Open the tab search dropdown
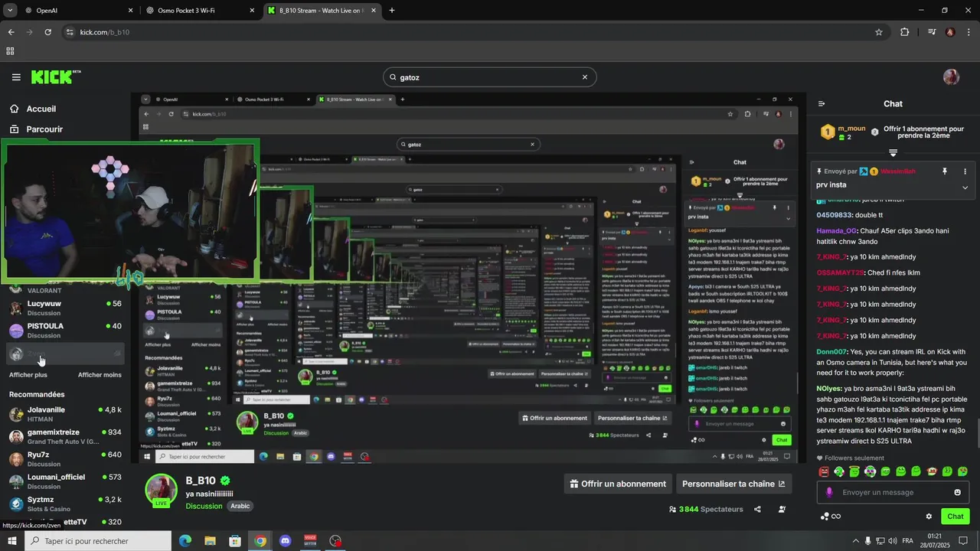 [x=9, y=11]
